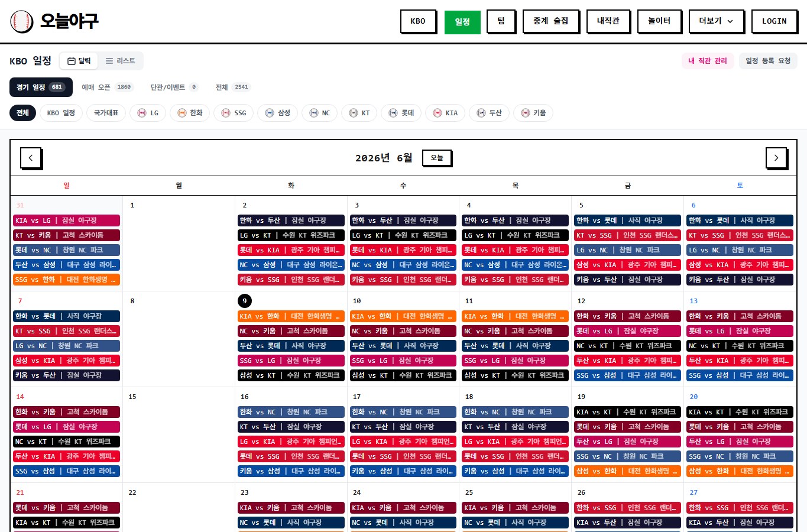Viewport: 807px width, 532px height.
Task: Select the 예매 오픈 1860 tab
Action: 106,87
